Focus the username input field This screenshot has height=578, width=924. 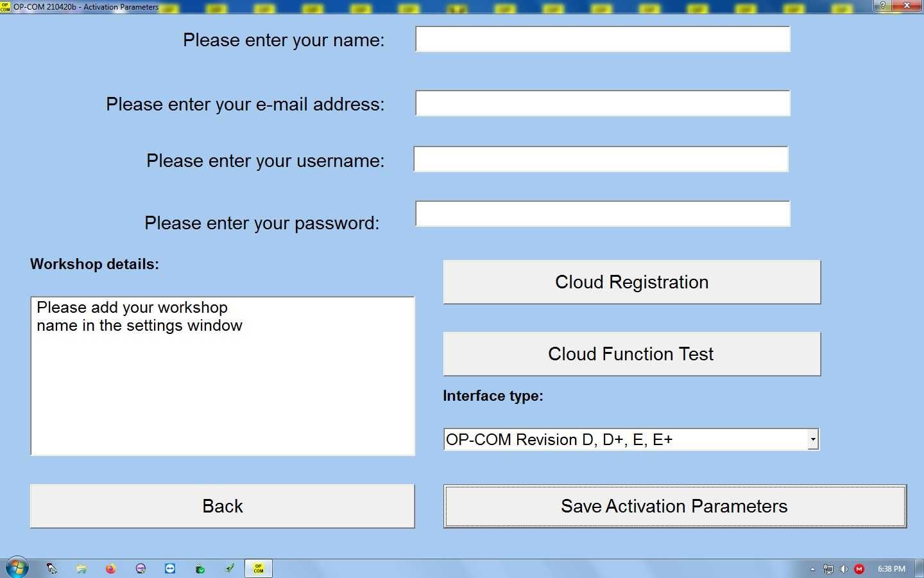pos(601,159)
